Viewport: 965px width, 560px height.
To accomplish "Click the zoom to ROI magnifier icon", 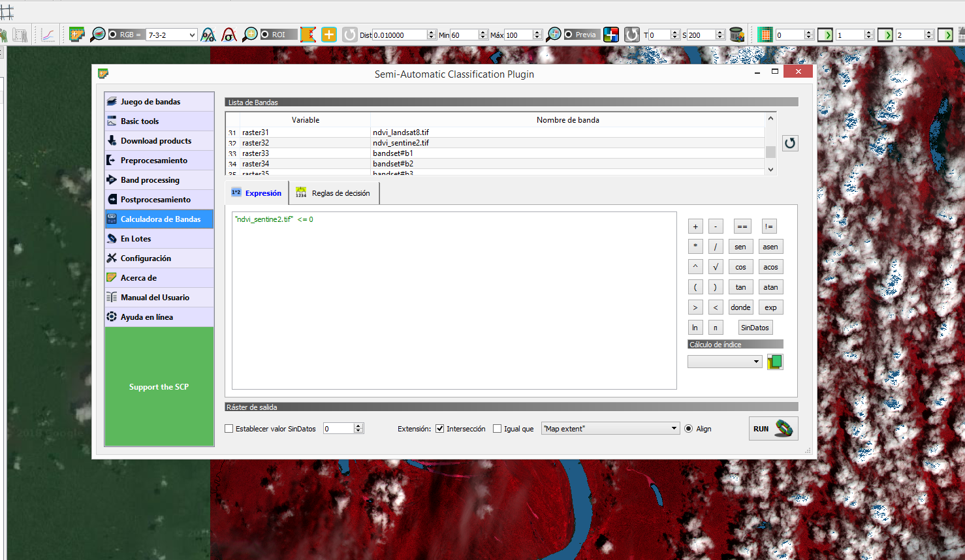I will pos(250,35).
